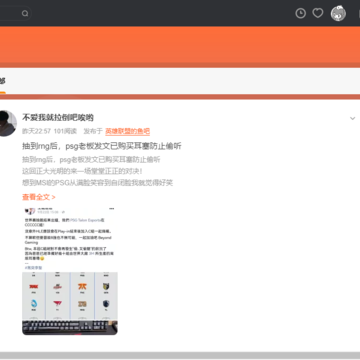Open the post author's avatar
The image size is (360, 360).
[7, 123]
